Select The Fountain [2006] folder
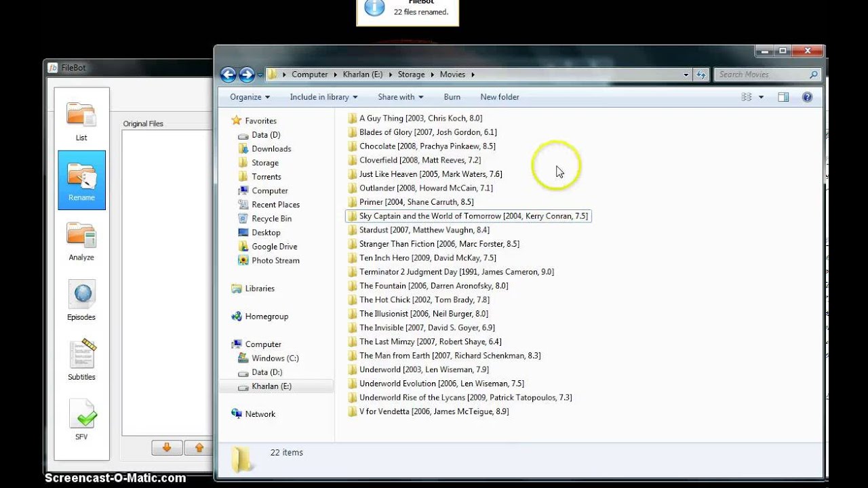 pos(433,286)
